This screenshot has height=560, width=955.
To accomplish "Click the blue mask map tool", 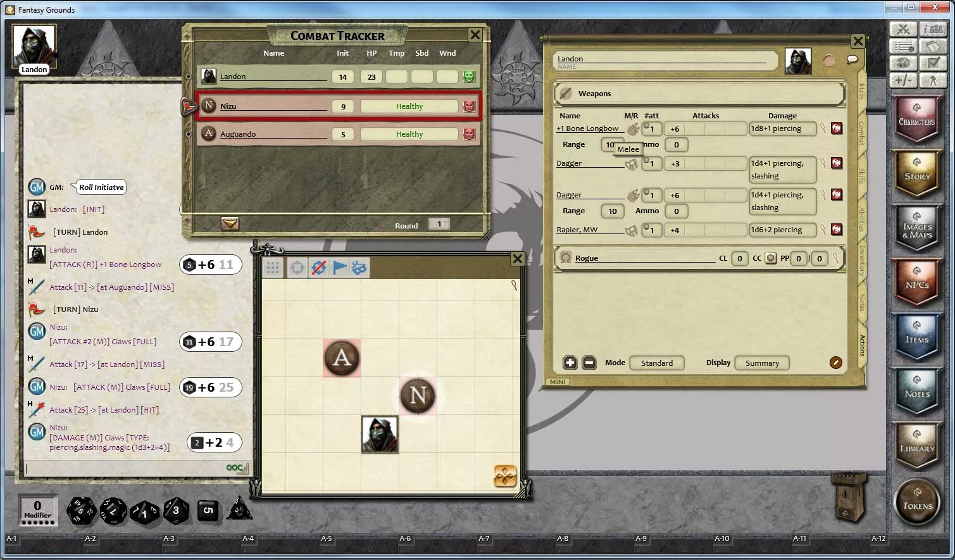I will 359,268.
